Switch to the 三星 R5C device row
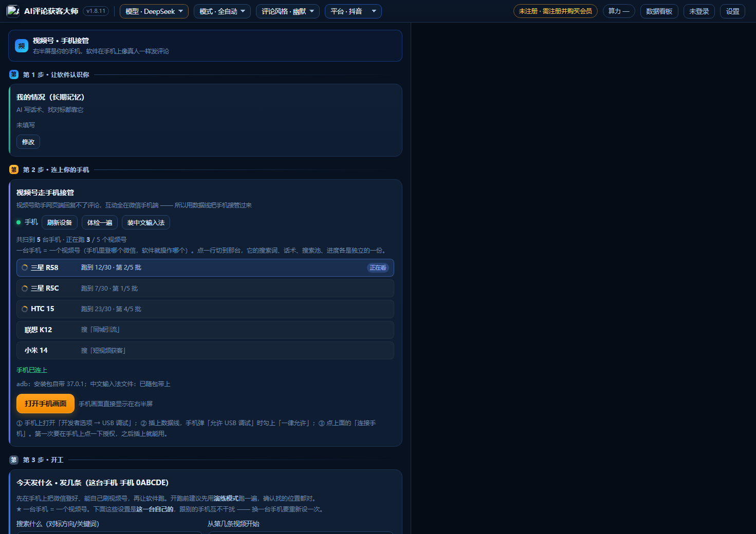756x534 pixels. click(x=205, y=289)
